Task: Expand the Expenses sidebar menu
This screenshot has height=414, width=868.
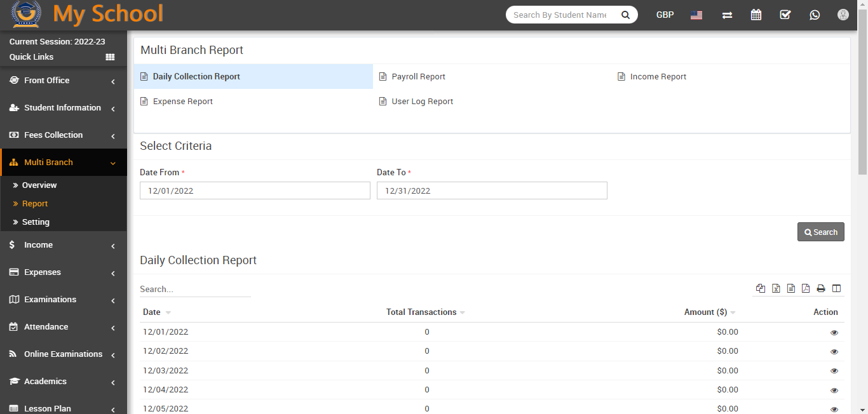Action: (64, 272)
